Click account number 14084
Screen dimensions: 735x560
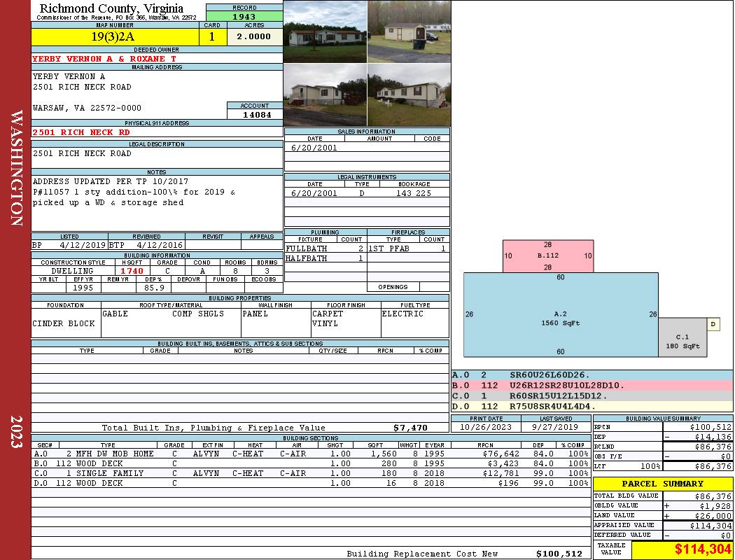click(x=257, y=114)
